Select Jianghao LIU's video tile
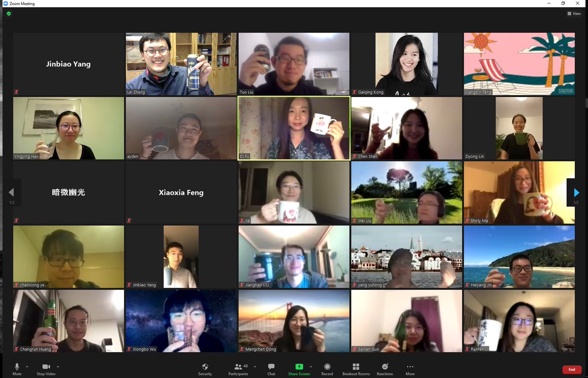 (x=294, y=256)
